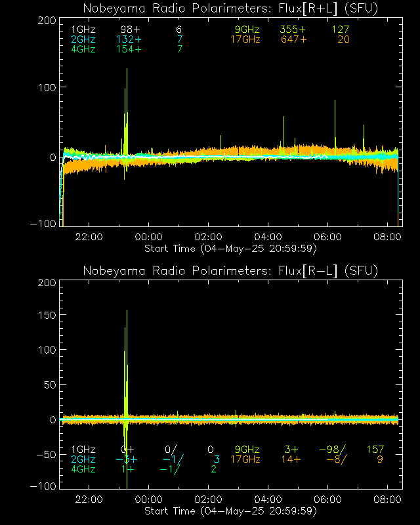
Task: Click the 200 y-axis label in R-L plot
Action: click(x=47, y=283)
